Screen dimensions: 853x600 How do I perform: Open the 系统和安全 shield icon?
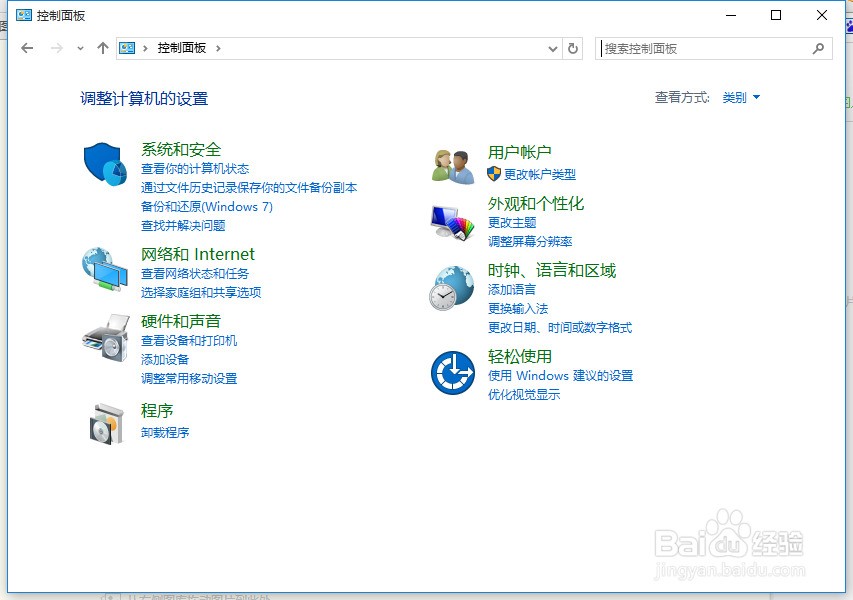click(x=105, y=164)
